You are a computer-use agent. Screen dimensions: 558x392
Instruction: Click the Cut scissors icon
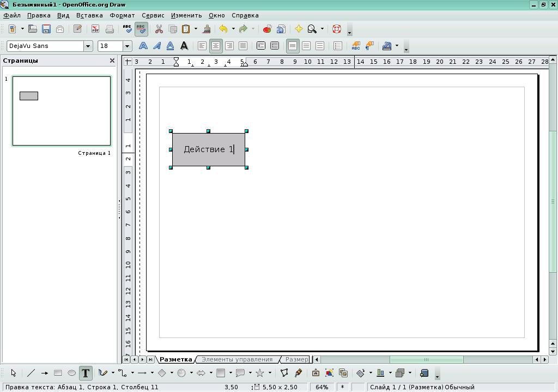click(x=159, y=29)
